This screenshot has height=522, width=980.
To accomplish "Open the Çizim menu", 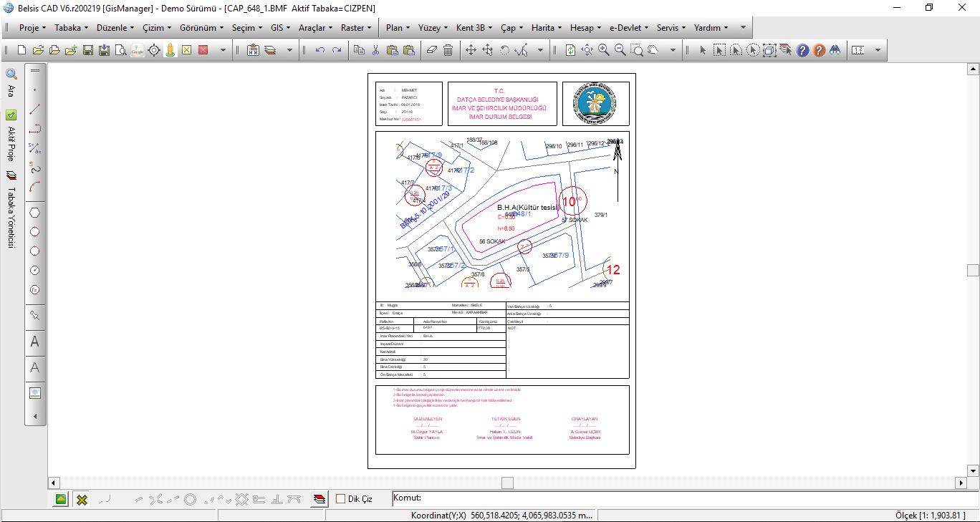I will (x=157, y=28).
